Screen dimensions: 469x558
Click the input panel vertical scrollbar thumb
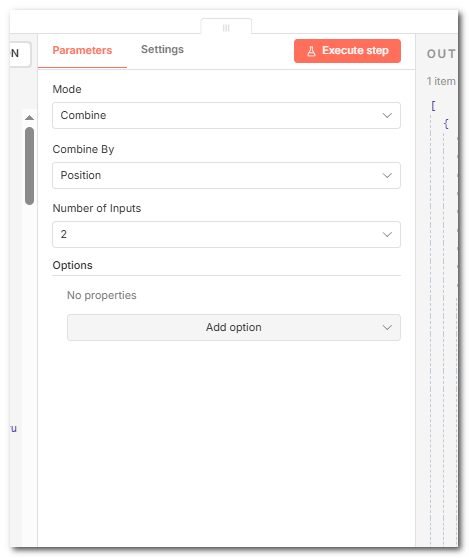tap(30, 166)
